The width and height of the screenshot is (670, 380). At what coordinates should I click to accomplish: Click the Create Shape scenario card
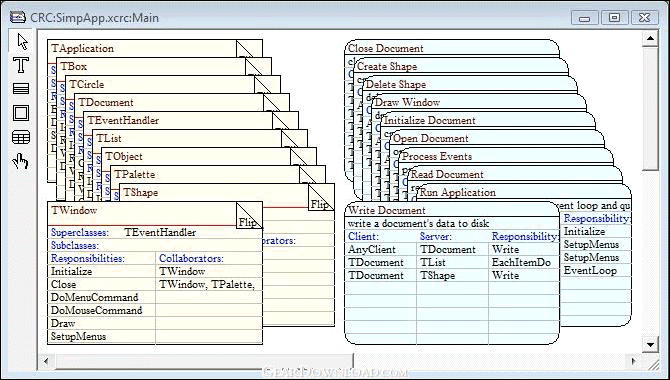pos(387,66)
